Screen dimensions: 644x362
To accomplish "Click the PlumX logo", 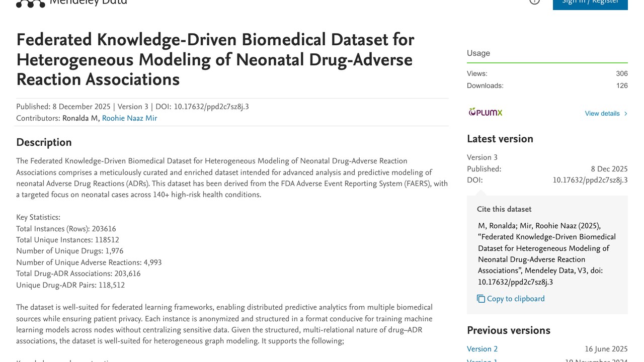I will click(x=486, y=112).
